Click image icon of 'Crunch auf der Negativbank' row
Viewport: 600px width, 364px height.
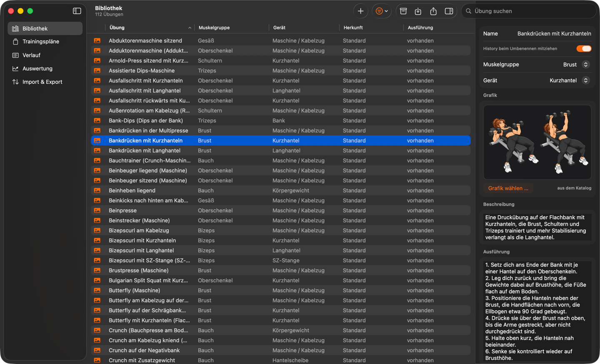click(97, 350)
